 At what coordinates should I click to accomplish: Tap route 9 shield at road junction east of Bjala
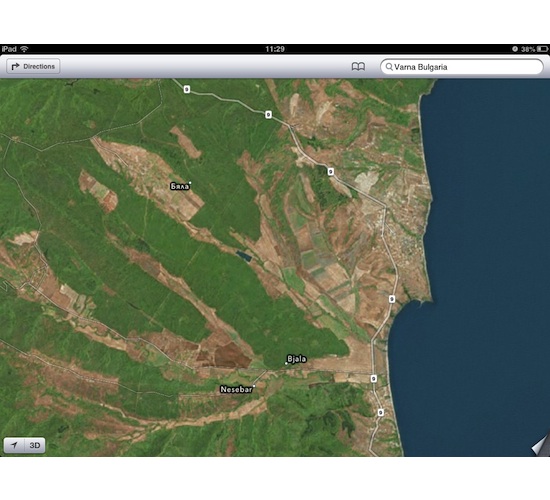click(374, 379)
